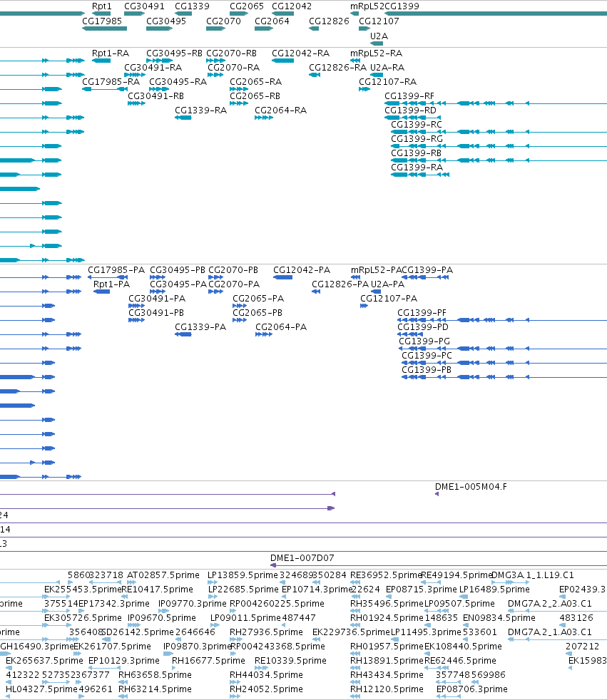Click the RE49194.5prime EST label

pos(456,575)
